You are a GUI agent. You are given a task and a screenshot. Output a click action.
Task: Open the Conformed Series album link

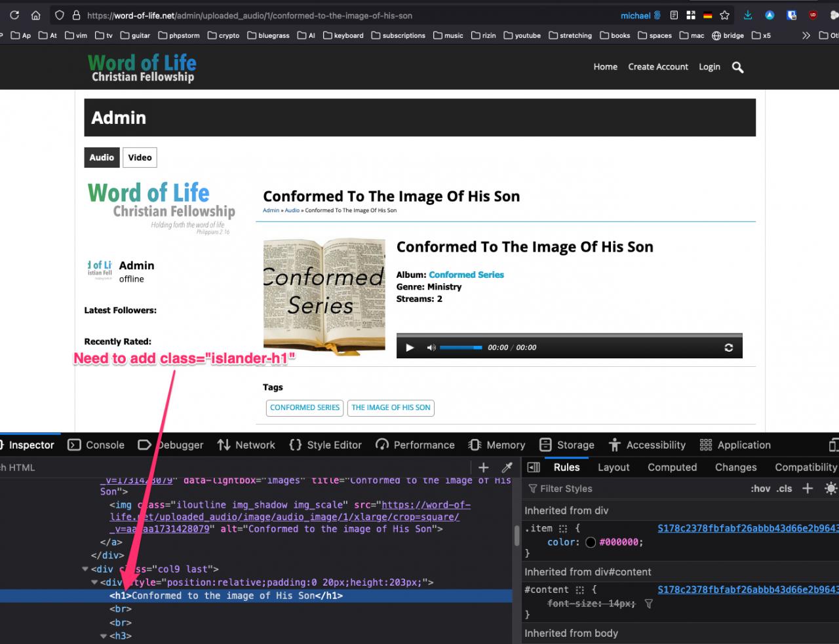click(x=466, y=275)
